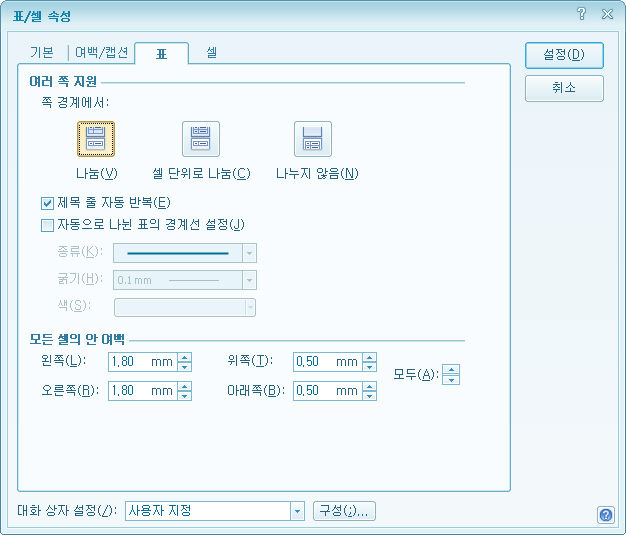Image resolution: width=626 pixels, height=535 pixels.
Task: Enable 자동으로 나뉜 표의 경계선 설정 checkbox
Action: (x=47, y=225)
